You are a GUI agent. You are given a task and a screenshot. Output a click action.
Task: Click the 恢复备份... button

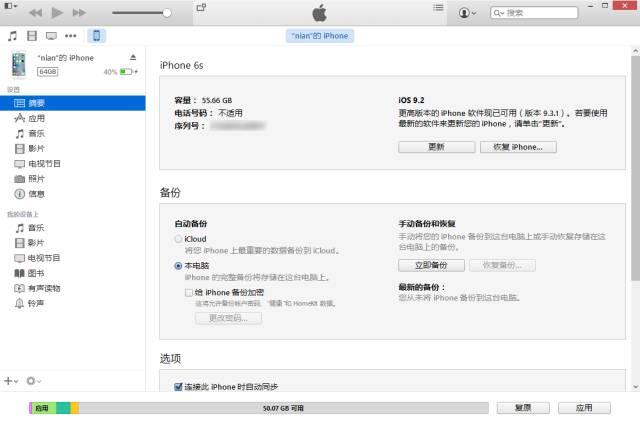[502, 265]
